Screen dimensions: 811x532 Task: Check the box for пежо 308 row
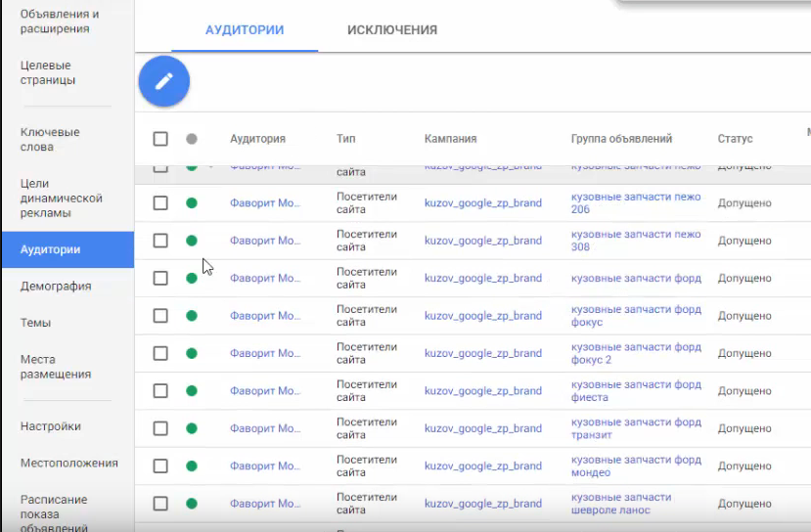160,241
